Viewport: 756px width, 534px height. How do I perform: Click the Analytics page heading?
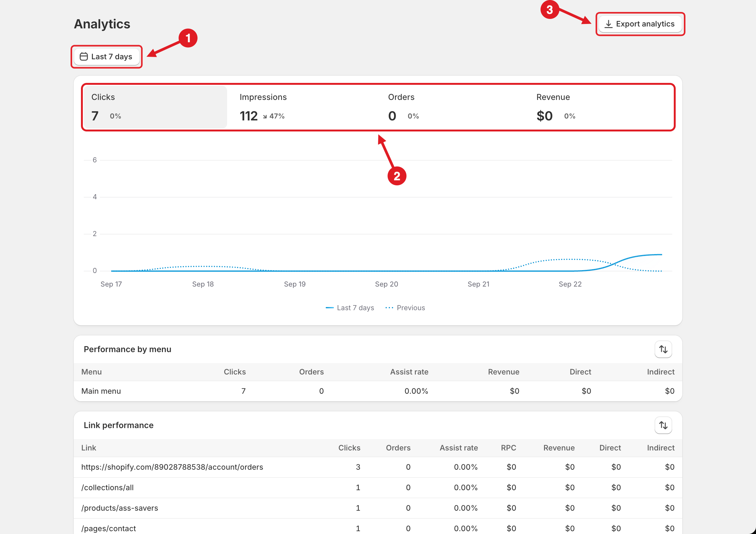[x=102, y=24]
